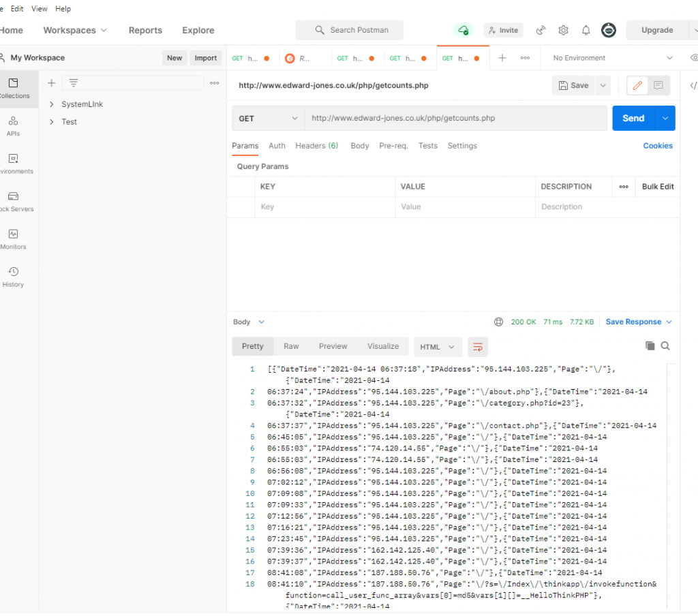
Task: Open the code snippet icon
Action: pos(693,85)
